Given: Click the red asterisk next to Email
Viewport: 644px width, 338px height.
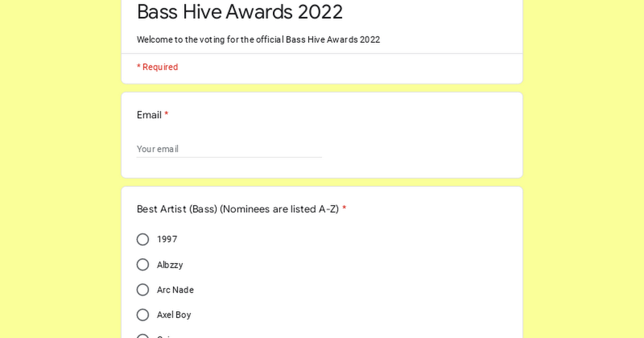Looking at the screenshot, I should click(166, 115).
